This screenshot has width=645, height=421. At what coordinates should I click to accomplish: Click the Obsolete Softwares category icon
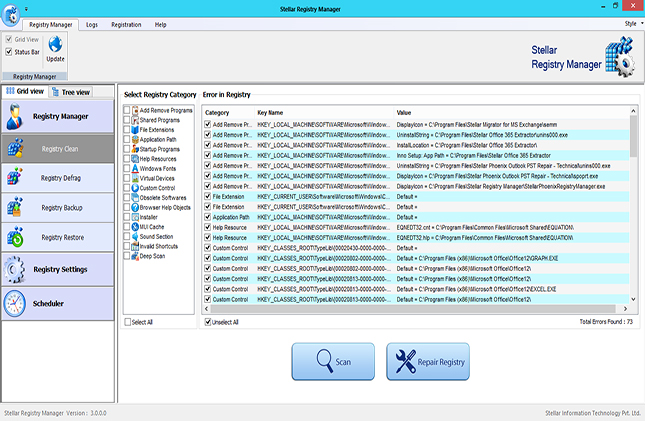point(135,198)
